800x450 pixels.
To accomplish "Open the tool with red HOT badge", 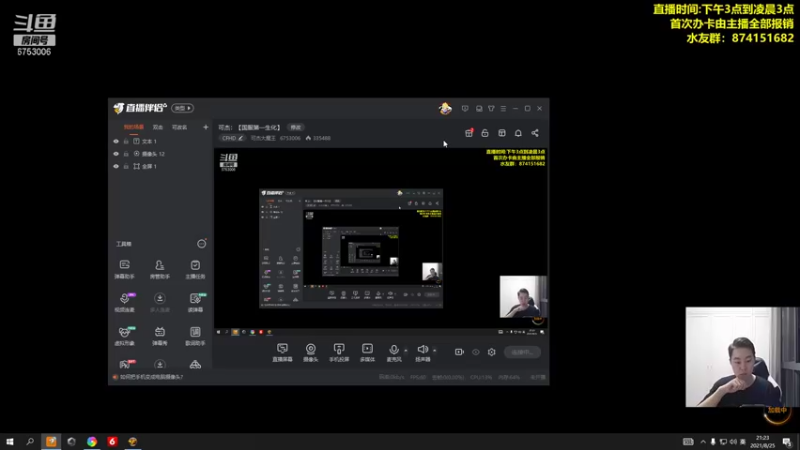I will coord(126,364).
